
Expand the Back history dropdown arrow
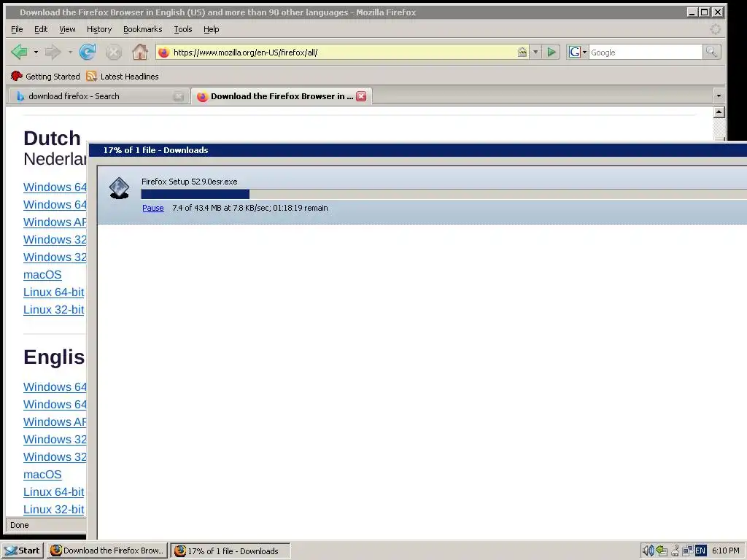click(36, 52)
